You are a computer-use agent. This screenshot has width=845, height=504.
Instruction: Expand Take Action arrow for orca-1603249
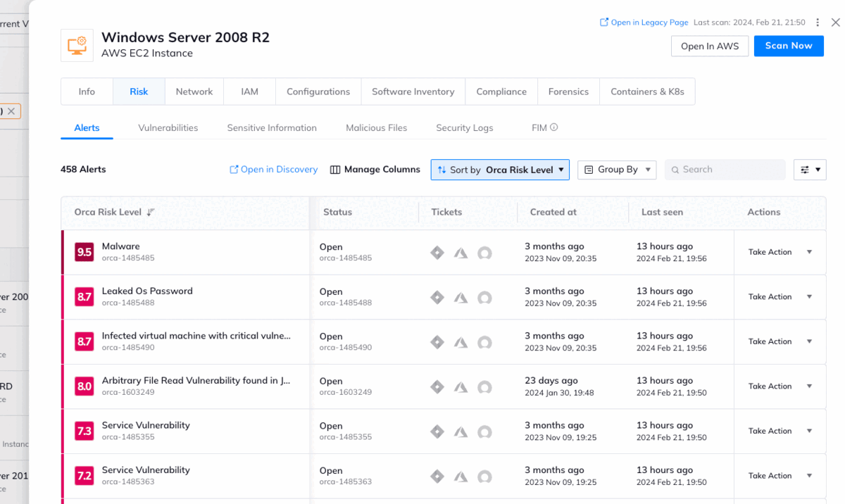click(x=809, y=386)
